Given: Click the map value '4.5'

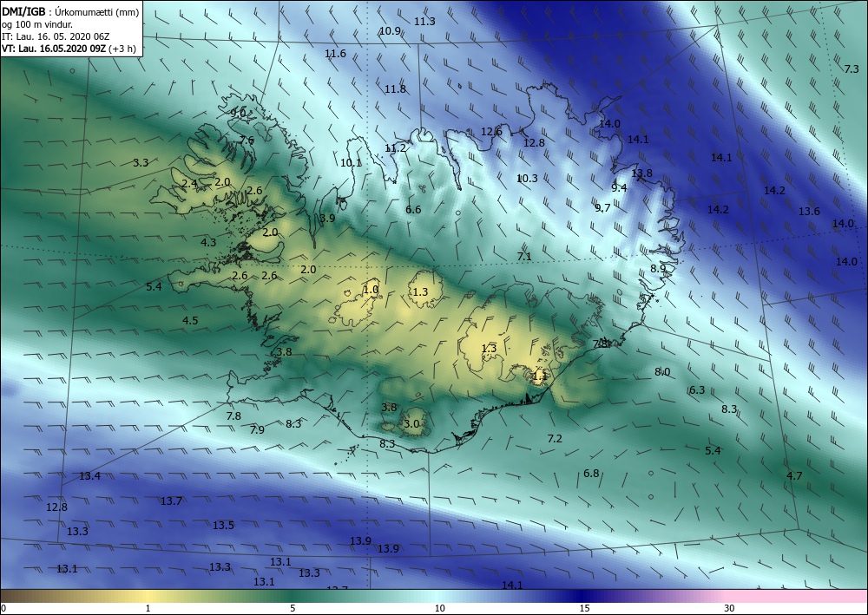Looking at the screenshot, I should pyautogui.click(x=190, y=321).
